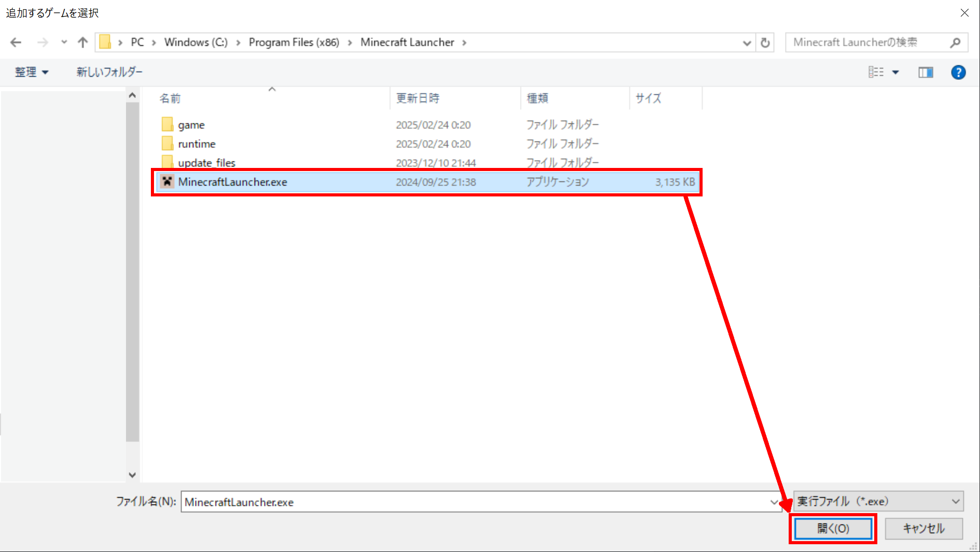980x552 pixels.
Task: Click the 3,135 KB size cell
Action: pos(675,182)
